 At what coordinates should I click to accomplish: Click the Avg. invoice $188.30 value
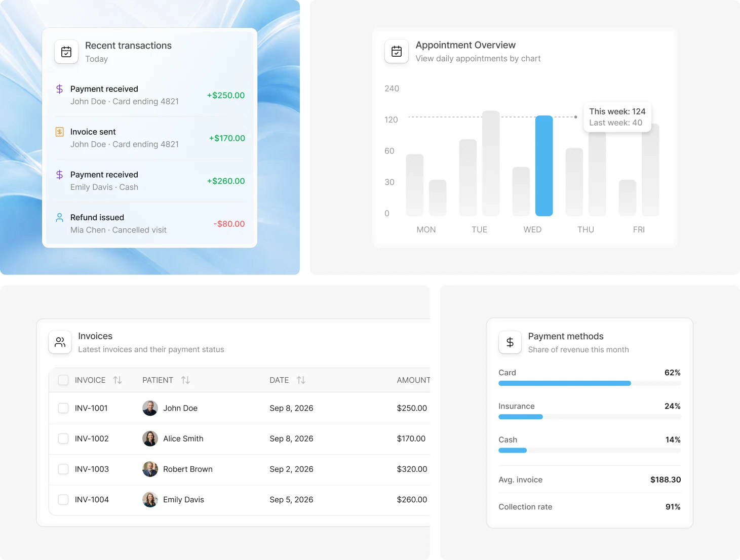tap(666, 479)
